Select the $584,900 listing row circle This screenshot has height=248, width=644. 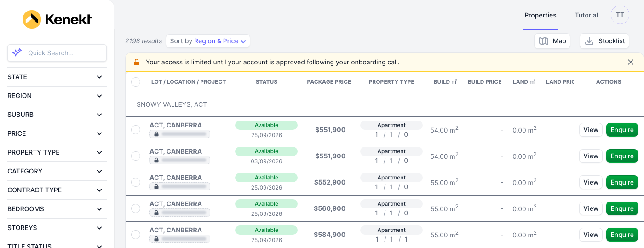136,235
